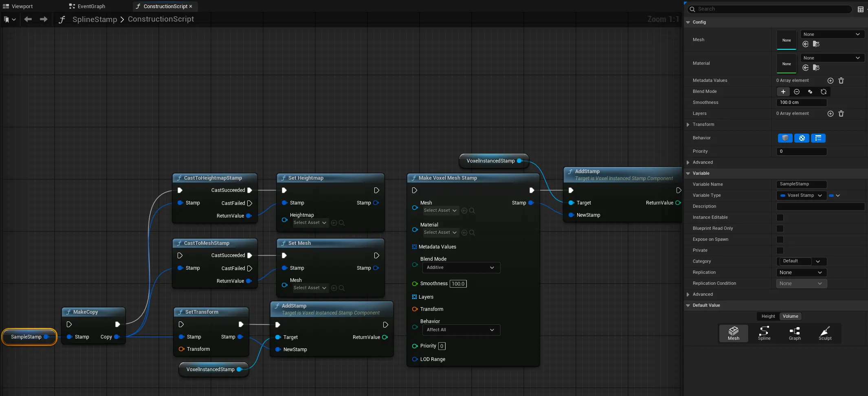This screenshot has width=868, height=396.
Task: Enable the Instance Editable checkbox
Action: click(780, 218)
